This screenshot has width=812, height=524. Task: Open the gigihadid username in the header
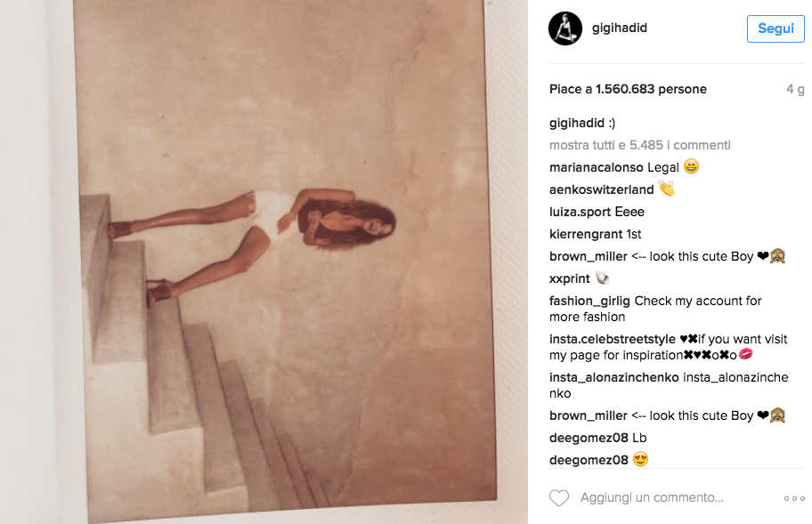pos(620,28)
